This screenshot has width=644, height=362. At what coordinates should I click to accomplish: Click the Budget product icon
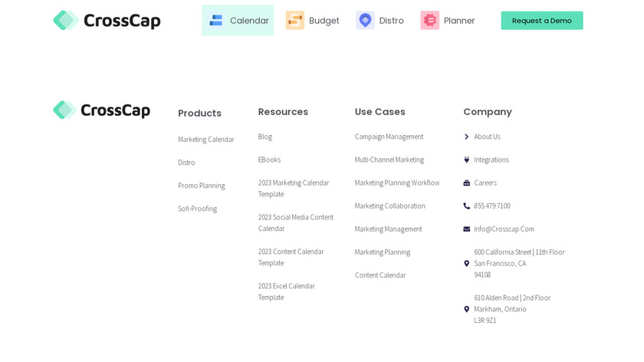coord(295,21)
